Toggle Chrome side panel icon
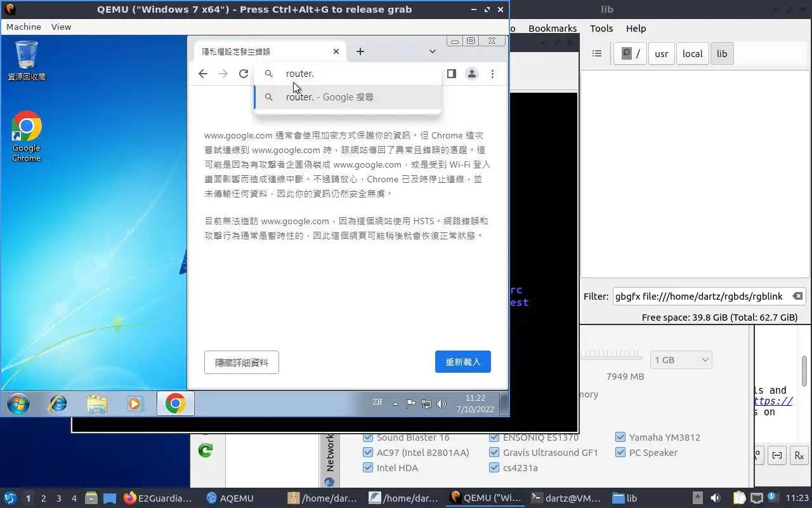Image resolution: width=812 pixels, height=508 pixels. 452,74
